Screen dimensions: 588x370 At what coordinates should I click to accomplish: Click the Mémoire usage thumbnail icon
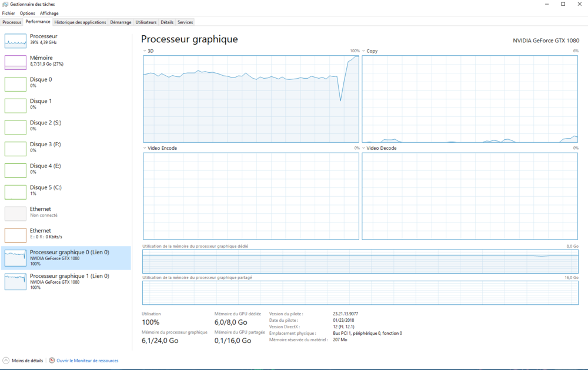(x=15, y=62)
